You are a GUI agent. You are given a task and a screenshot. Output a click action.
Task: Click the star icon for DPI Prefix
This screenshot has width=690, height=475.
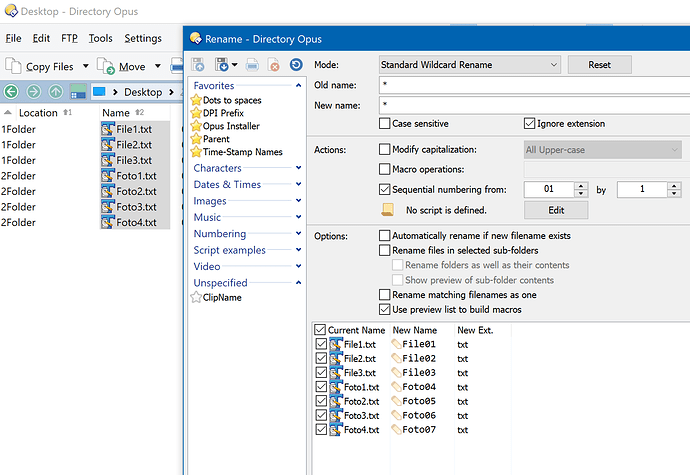point(196,113)
